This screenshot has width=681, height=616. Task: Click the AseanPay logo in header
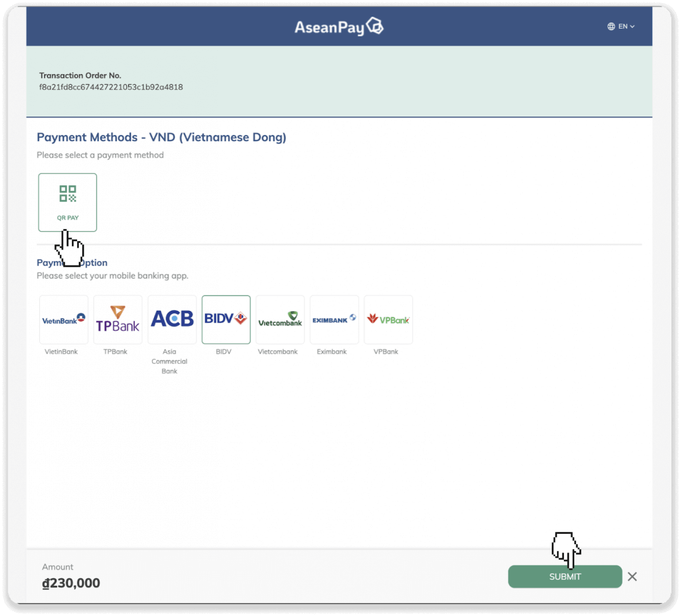pos(339,27)
